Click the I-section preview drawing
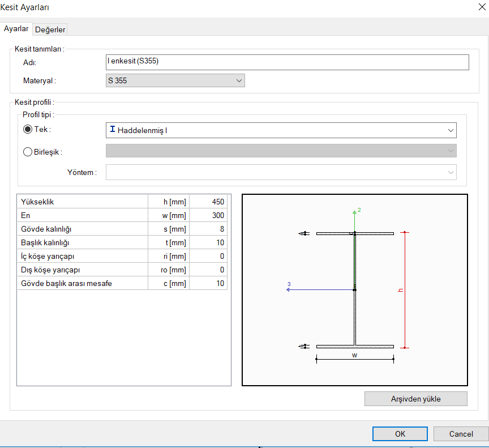Image resolution: width=489 pixels, height=448 pixels. click(354, 290)
